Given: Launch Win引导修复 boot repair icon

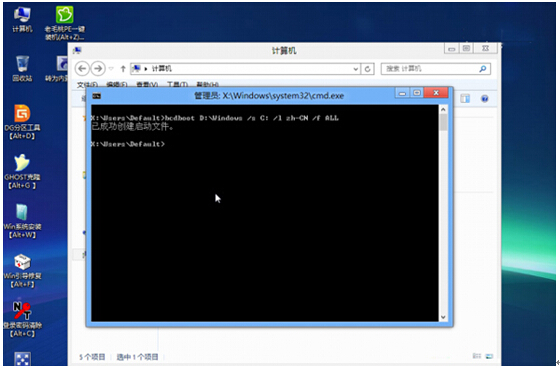Looking at the screenshot, I should coord(22,270).
